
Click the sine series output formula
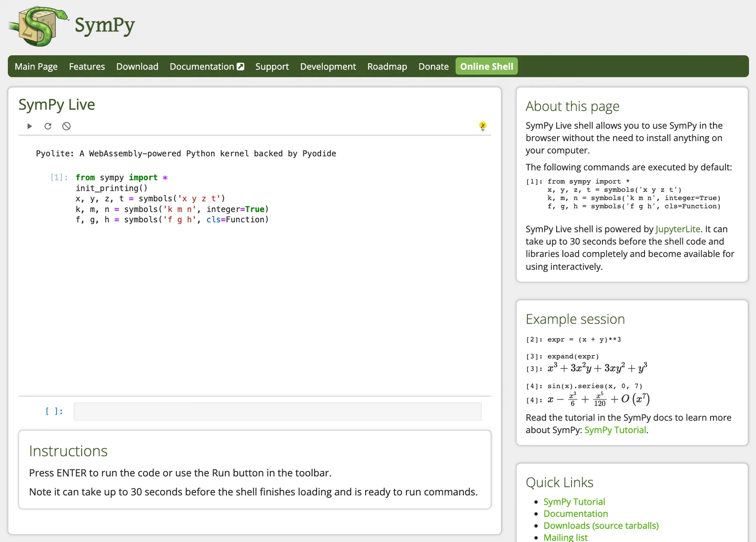(599, 399)
